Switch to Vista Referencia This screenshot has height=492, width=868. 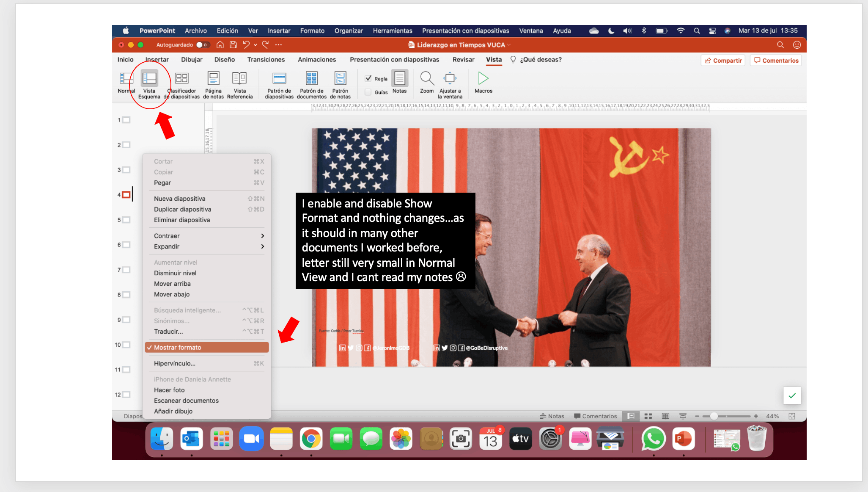tap(239, 85)
